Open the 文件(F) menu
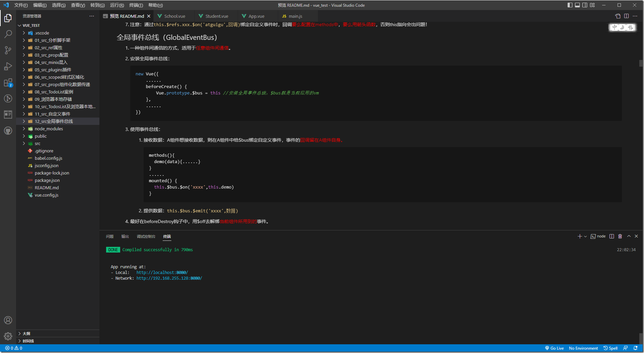The image size is (644, 353). click(21, 5)
